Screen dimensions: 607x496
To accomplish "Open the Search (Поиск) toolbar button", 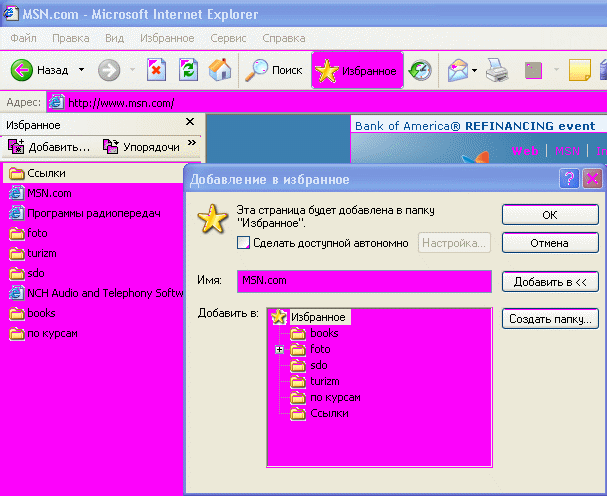I will click(x=276, y=70).
